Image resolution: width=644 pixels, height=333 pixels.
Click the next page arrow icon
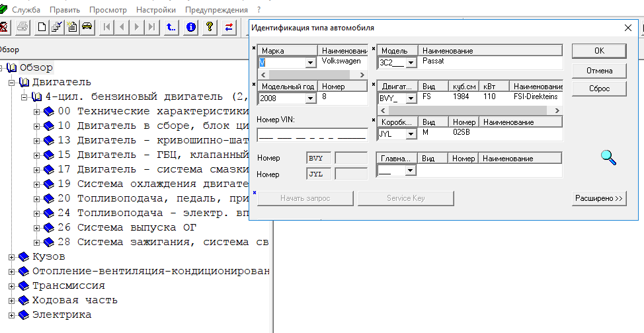click(x=137, y=27)
